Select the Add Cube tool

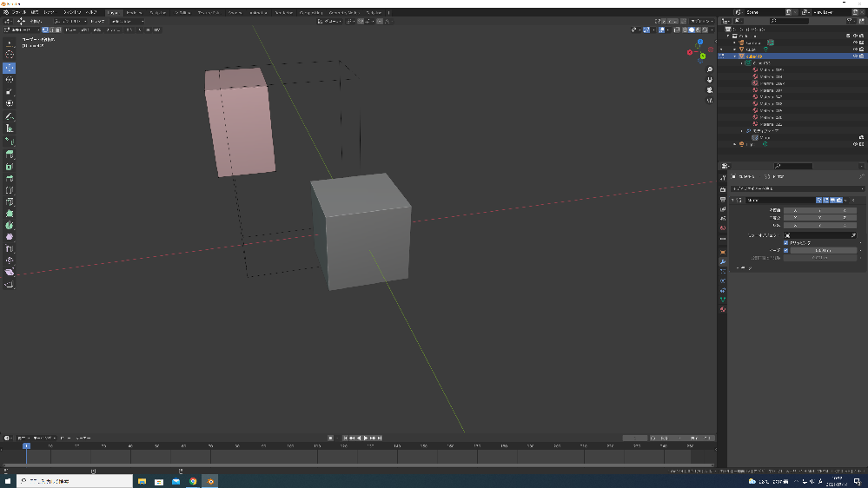pos(10,142)
